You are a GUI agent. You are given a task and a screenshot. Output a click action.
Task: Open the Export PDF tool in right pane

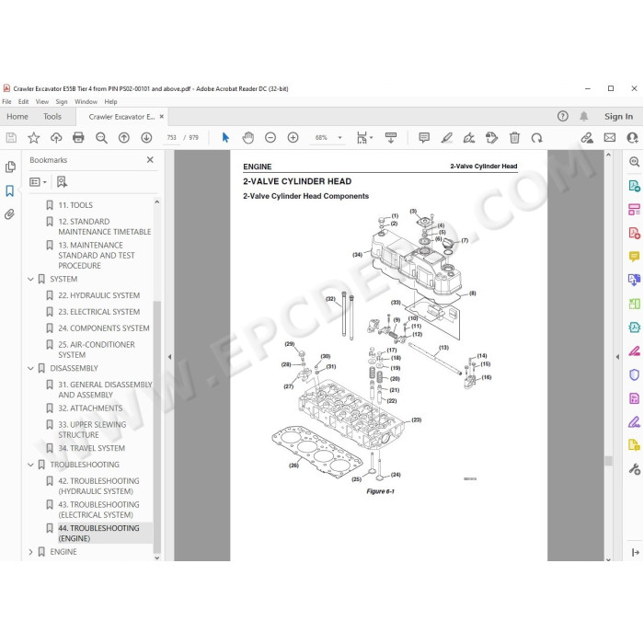634,186
